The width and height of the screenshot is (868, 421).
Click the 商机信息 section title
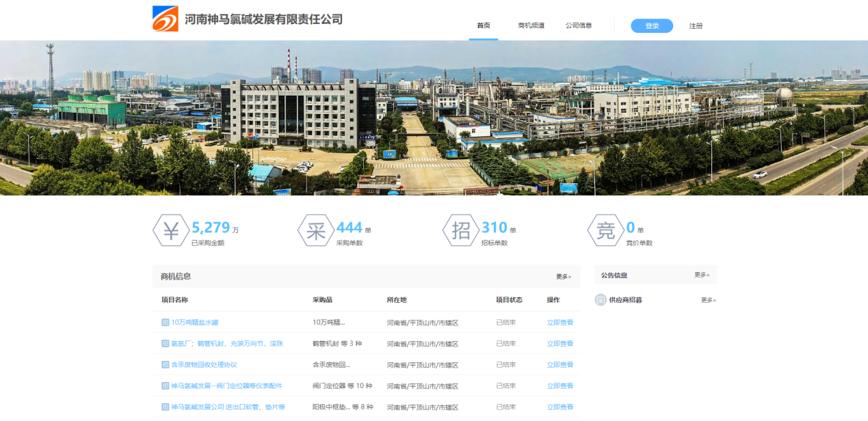click(x=176, y=277)
